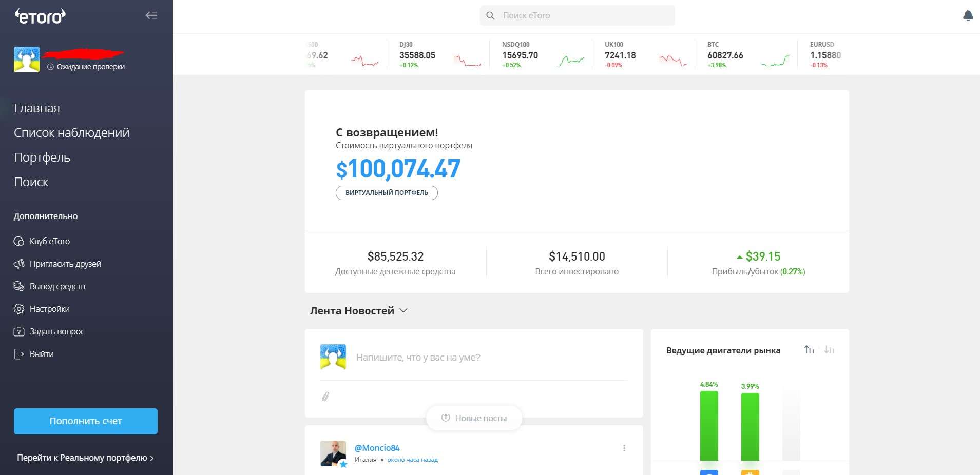
Task: Click ВИРТУАЛЬНЫЙ ПОРТФЕЛЬ button
Action: (x=387, y=193)
